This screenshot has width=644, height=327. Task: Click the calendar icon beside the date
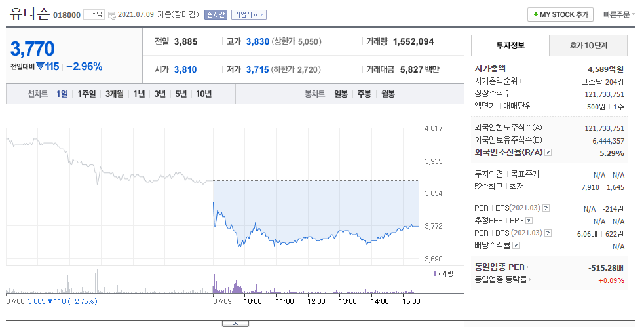(x=112, y=15)
